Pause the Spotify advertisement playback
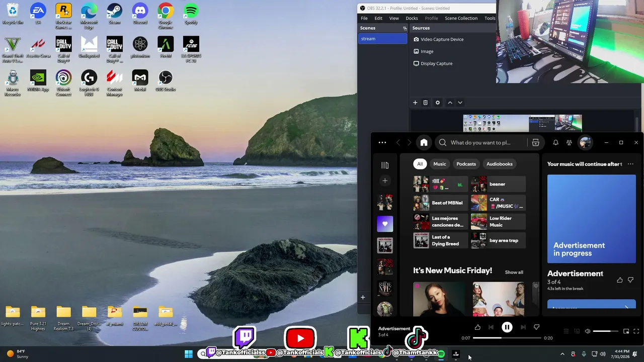 pyautogui.click(x=507, y=327)
